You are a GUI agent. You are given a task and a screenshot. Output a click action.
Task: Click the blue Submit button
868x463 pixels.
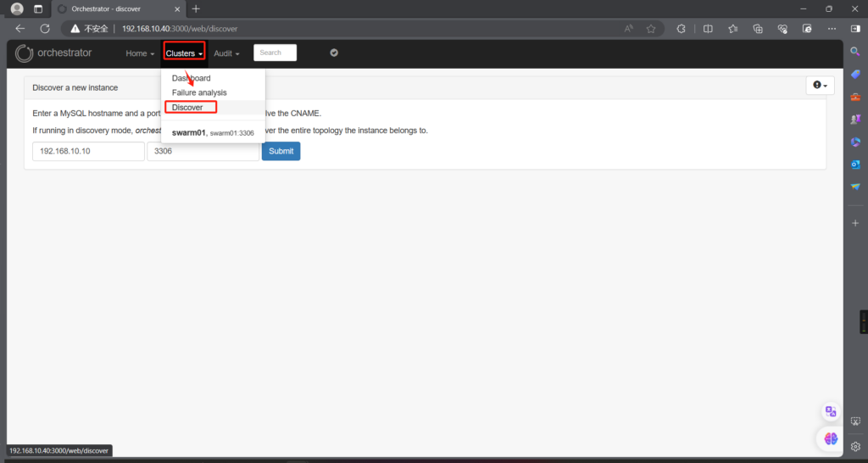click(281, 151)
